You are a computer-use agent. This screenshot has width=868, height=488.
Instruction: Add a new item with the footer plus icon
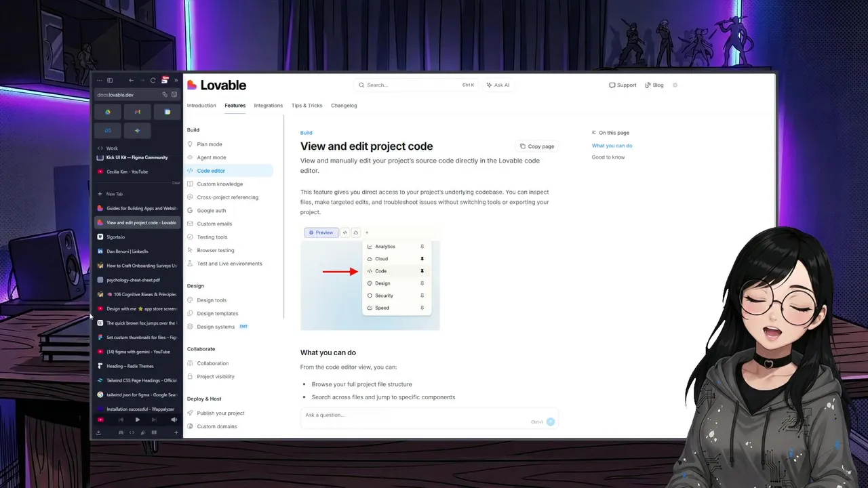coord(176,432)
